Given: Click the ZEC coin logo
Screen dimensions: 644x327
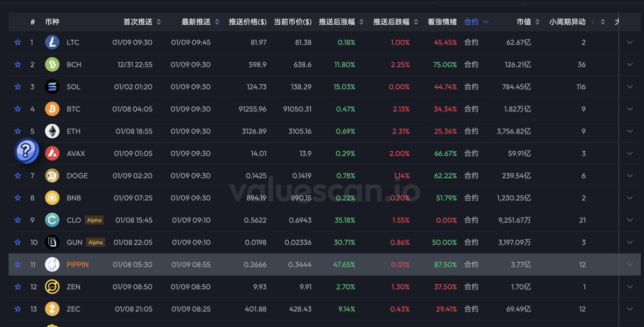Looking at the screenshot, I should click(52, 309).
